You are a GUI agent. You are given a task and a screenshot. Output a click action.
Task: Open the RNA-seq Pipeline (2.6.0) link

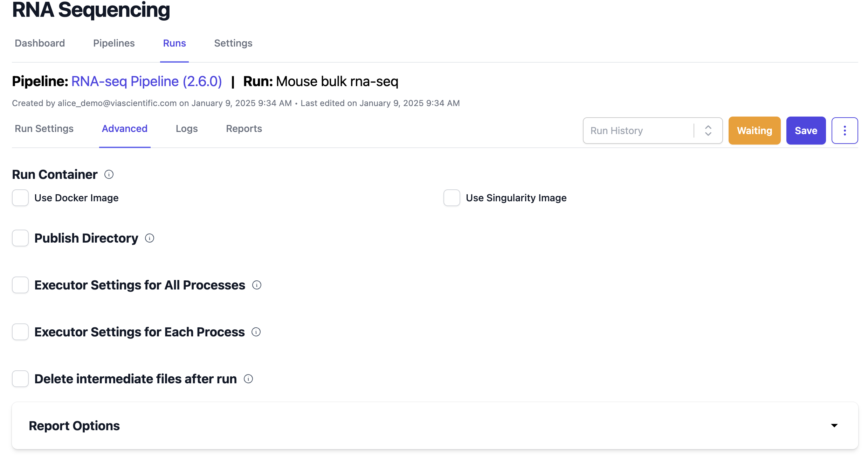click(146, 81)
